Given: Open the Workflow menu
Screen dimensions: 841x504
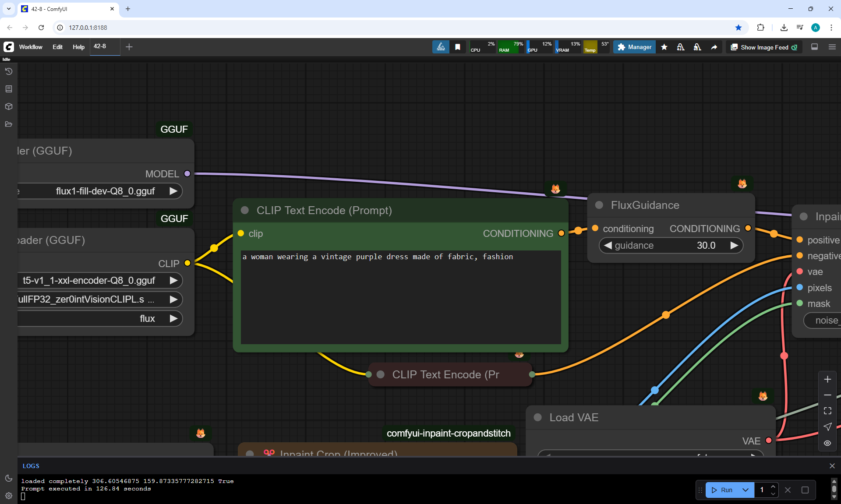Looking at the screenshot, I should tap(31, 47).
